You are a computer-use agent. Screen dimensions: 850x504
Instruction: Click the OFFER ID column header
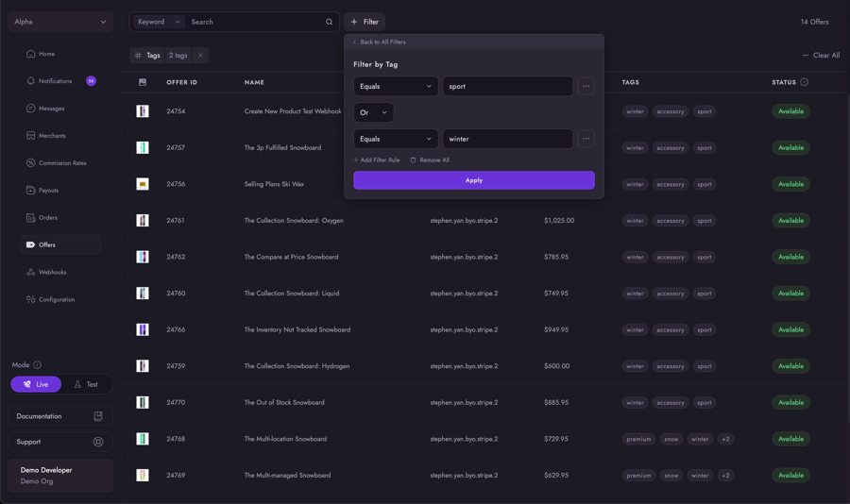coord(181,82)
